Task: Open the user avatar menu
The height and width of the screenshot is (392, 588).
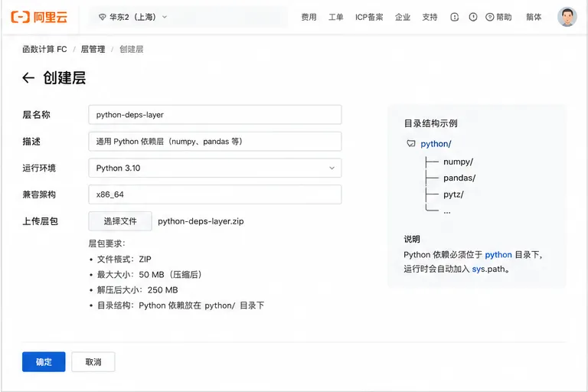Action: point(567,17)
